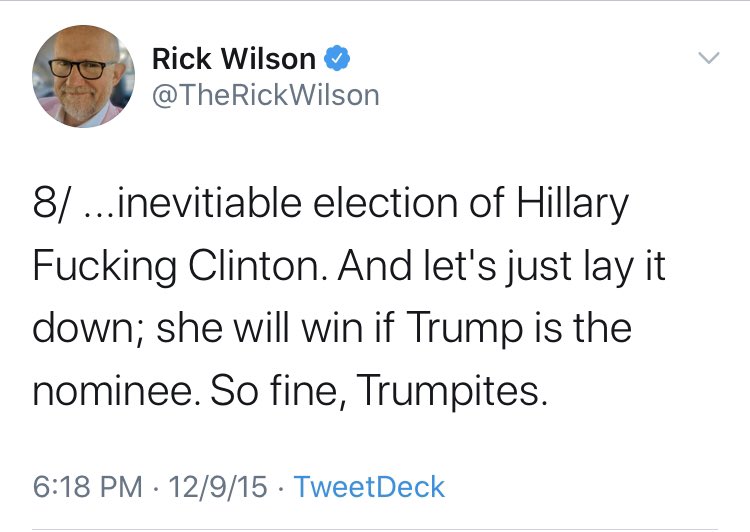This screenshot has height=532, width=750.
Task: Click the TweetDeck source link
Action: [x=370, y=487]
